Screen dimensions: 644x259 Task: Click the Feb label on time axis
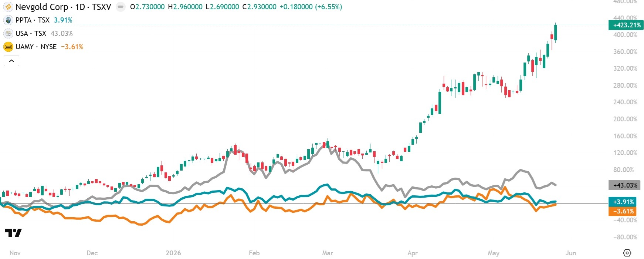254,253
